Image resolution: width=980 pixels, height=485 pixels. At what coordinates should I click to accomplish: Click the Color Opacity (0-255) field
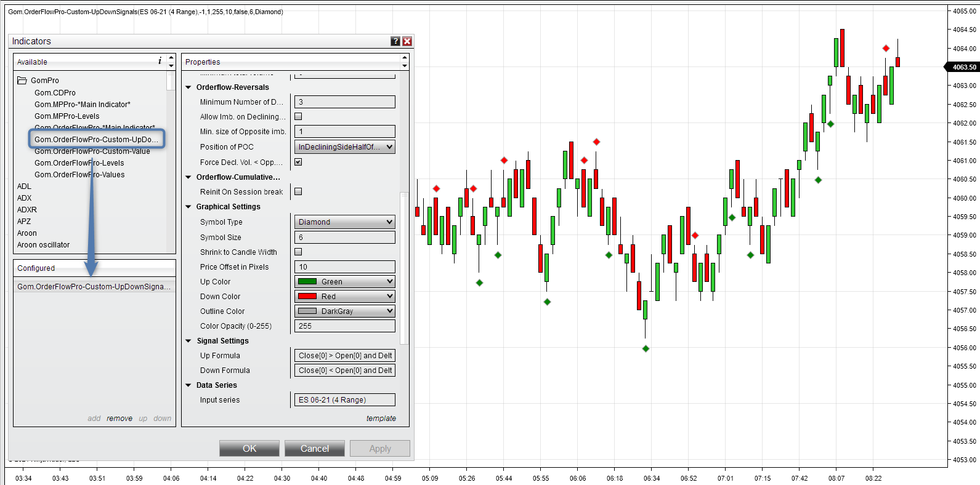coord(344,326)
